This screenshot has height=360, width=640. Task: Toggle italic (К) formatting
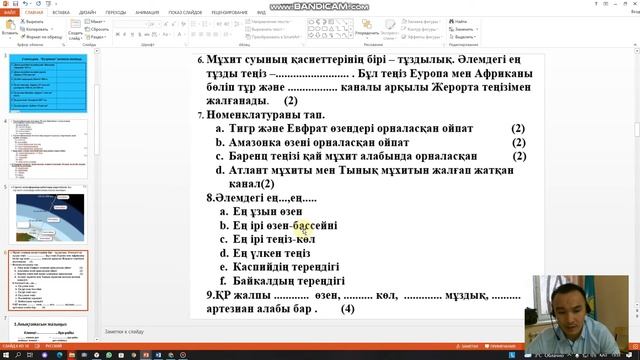point(125,35)
